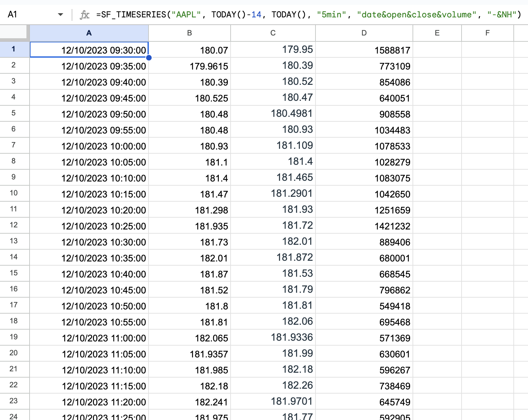
Task: Select column E header
Action: (437, 33)
